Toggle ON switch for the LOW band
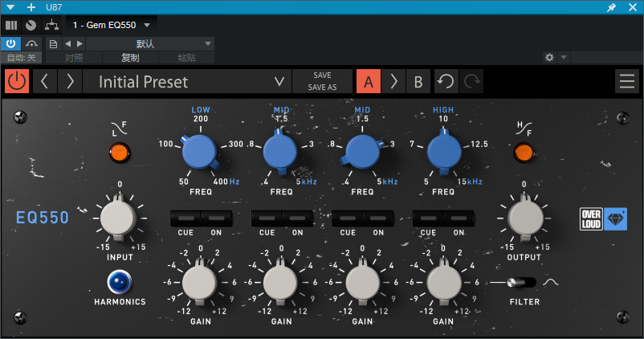The width and height of the screenshot is (644, 339). click(x=217, y=219)
